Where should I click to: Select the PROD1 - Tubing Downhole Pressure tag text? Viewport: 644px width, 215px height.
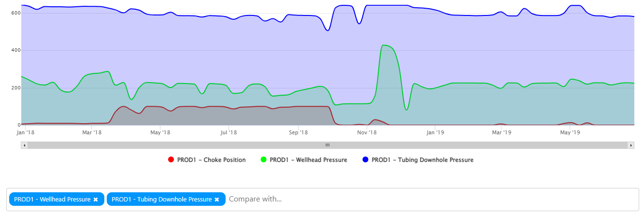161,200
